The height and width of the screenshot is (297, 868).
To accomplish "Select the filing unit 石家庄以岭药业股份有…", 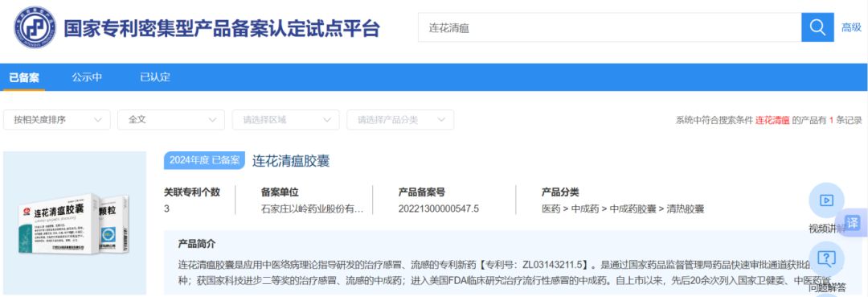I will tap(312, 209).
